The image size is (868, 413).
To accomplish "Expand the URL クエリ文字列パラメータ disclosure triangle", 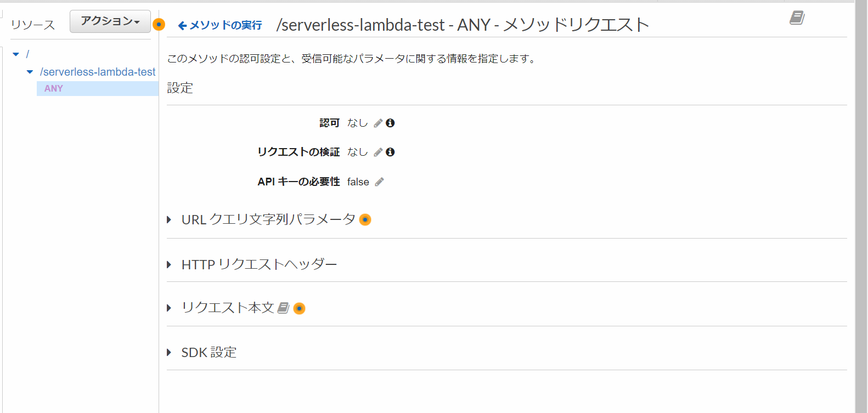I will pos(168,219).
